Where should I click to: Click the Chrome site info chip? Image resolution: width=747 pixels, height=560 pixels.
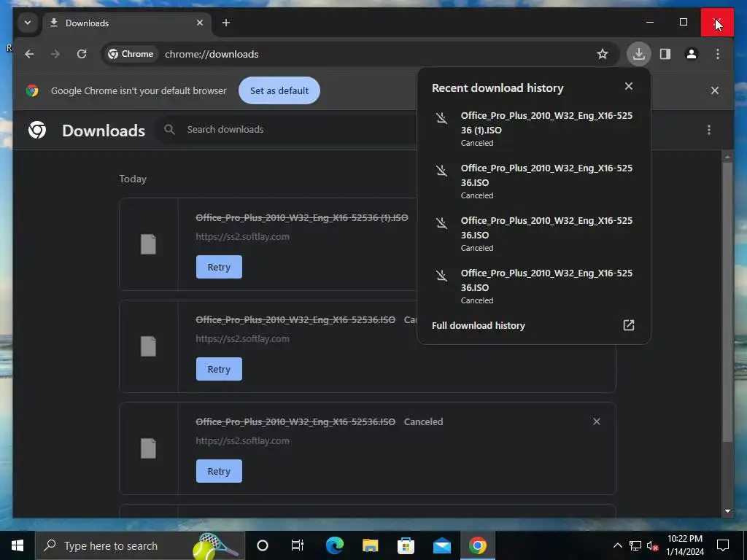[131, 54]
